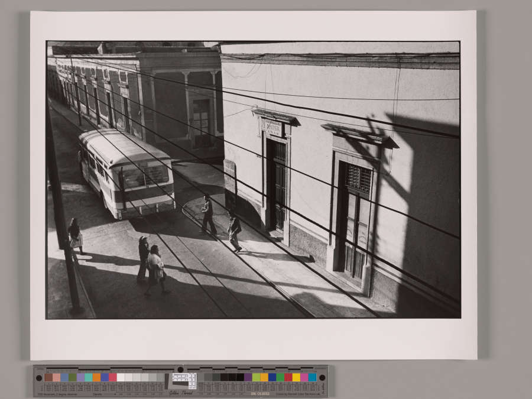Pick the cyan swatch at the chart's end
This screenshot has width=532, height=399.
[x=312, y=377]
